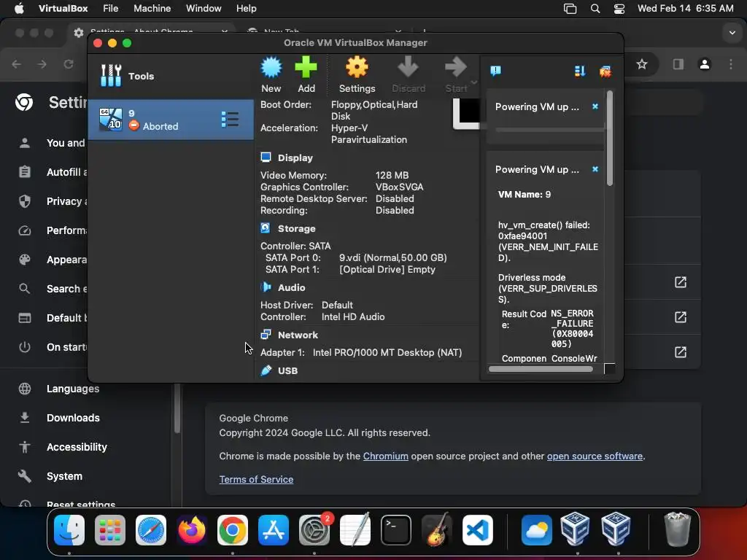
Task: Open System in Chrome settings sidebar
Action: pyautogui.click(x=64, y=476)
